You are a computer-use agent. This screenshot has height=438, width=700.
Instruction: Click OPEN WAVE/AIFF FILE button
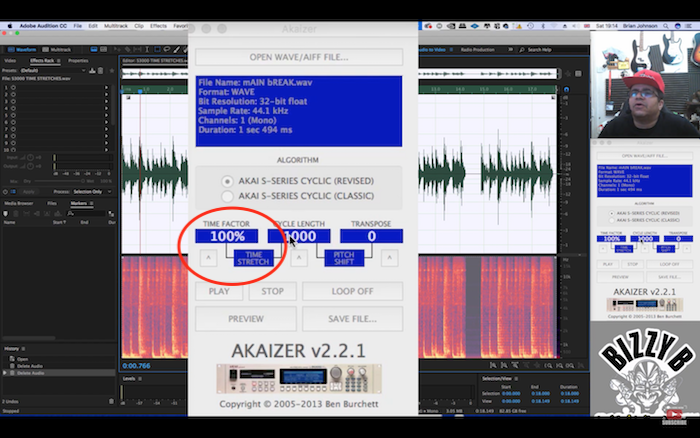299,57
